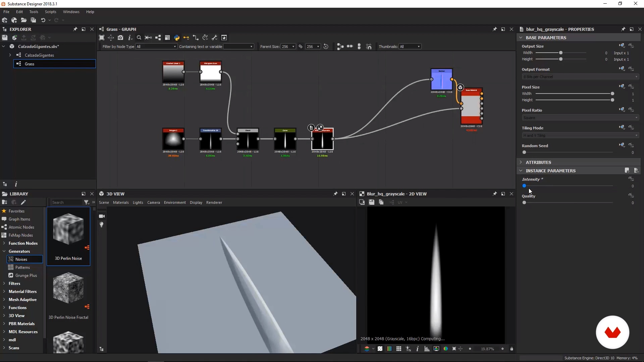Open the Renderer menu in 3D View
The width and height of the screenshot is (644, 362).
[214, 202]
